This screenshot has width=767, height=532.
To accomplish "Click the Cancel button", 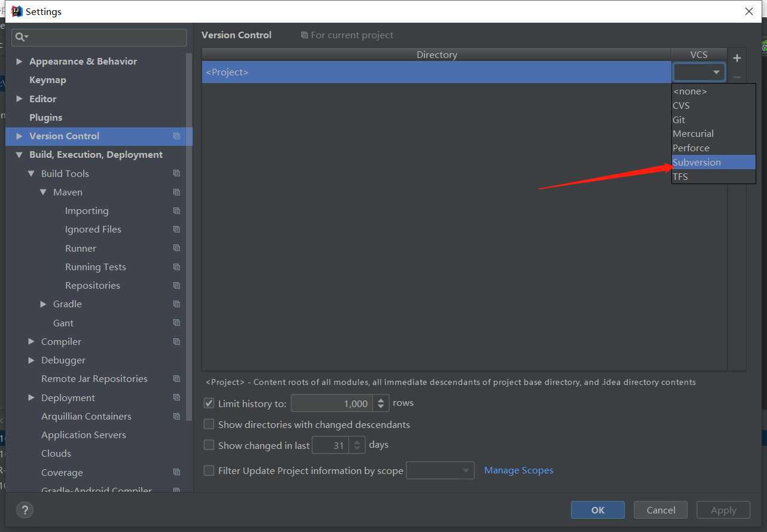I will (x=661, y=510).
